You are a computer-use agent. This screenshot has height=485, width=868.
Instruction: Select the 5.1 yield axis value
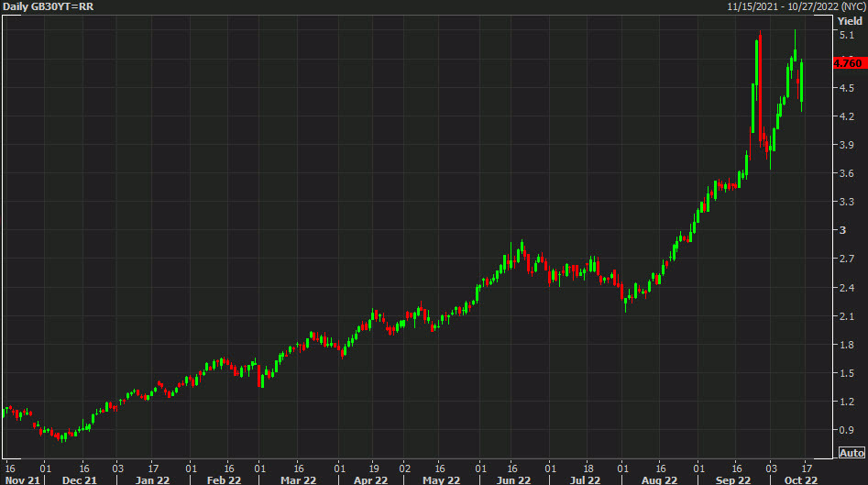pyautogui.click(x=846, y=35)
